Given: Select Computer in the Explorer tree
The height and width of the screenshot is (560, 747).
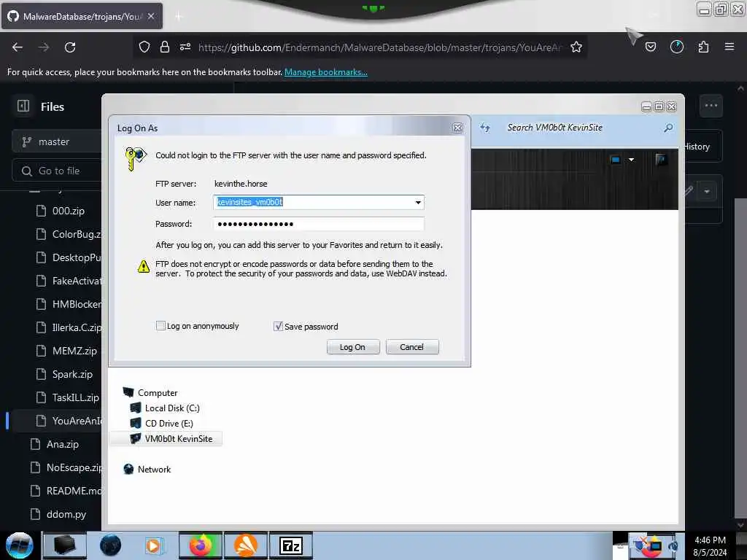Looking at the screenshot, I should 158,393.
